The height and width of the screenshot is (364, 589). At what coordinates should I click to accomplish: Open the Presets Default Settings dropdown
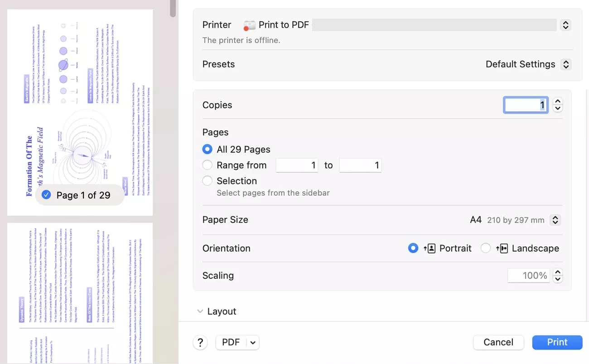(x=565, y=64)
